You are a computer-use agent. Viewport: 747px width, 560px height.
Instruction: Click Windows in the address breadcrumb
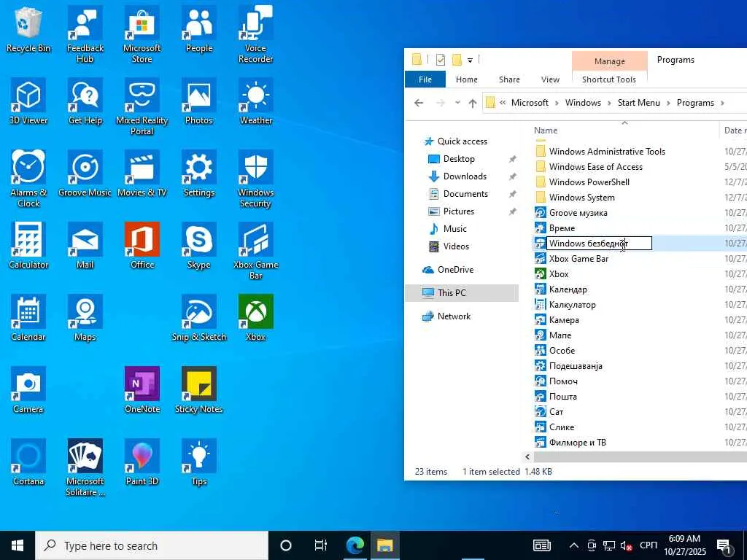[x=583, y=103]
